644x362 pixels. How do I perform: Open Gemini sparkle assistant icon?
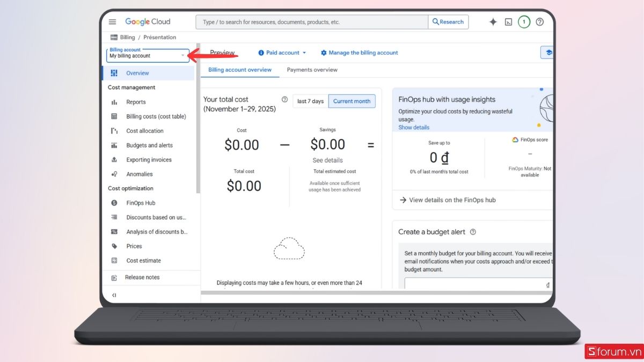[493, 22]
